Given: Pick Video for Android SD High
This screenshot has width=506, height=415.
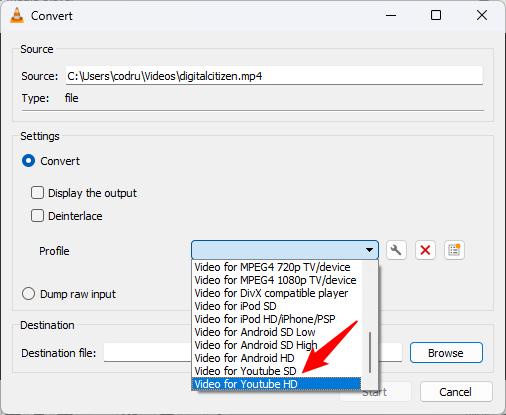Looking at the screenshot, I should click(x=276, y=345).
